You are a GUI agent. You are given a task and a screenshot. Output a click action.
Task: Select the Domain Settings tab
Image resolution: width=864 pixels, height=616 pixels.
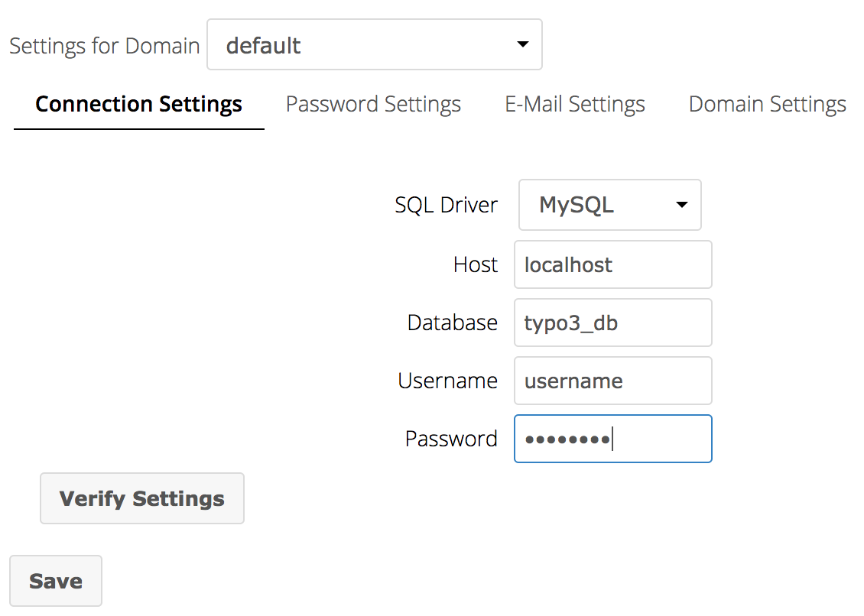(x=767, y=105)
